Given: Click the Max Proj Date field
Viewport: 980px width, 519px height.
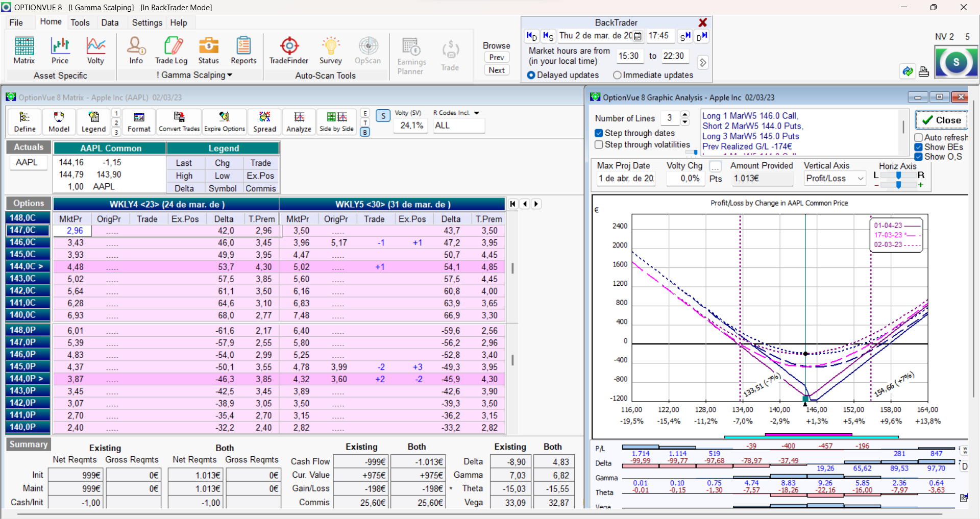Looking at the screenshot, I should pyautogui.click(x=626, y=179).
